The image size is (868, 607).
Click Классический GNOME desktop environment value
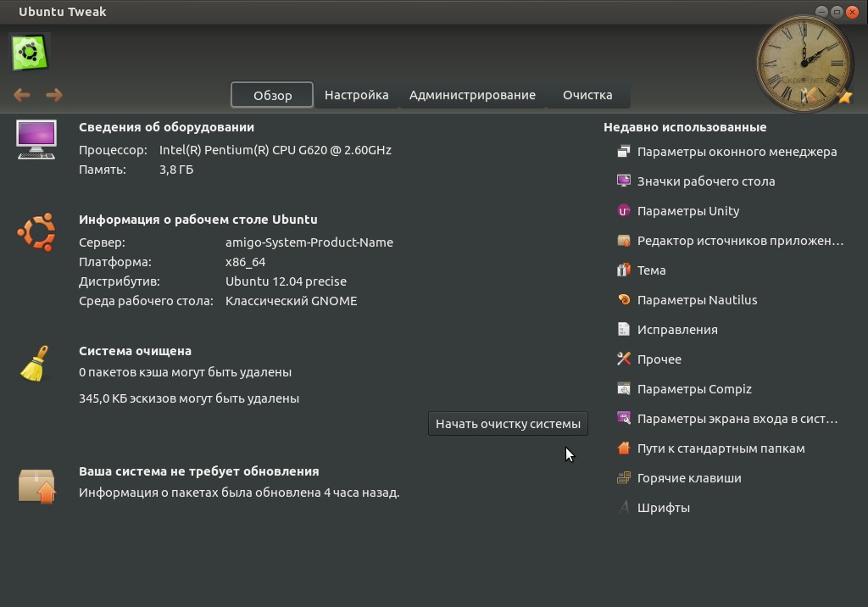pyautogui.click(x=292, y=301)
